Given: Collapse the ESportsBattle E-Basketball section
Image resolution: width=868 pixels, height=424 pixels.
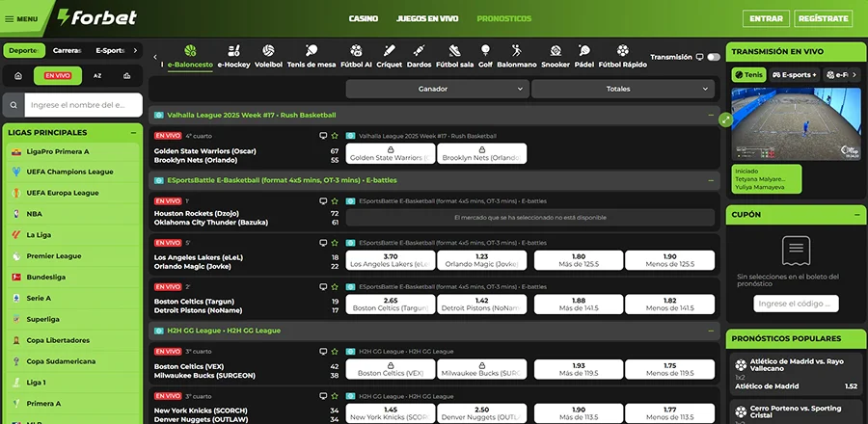Looking at the screenshot, I should coord(710,180).
